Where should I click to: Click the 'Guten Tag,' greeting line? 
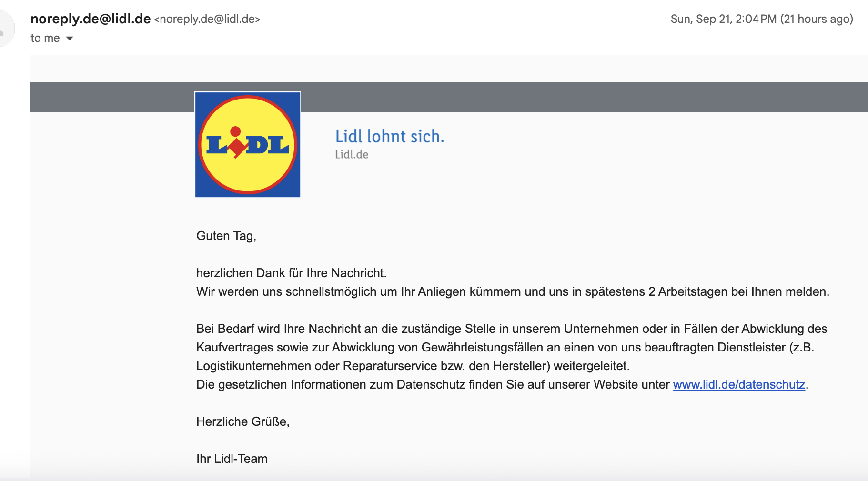tap(226, 236)
